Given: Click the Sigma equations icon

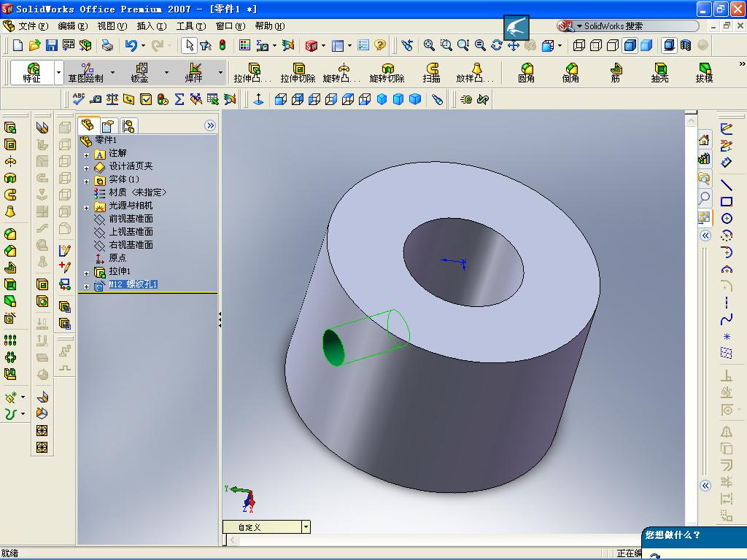Looking at the screenshot, I should pyautogui.click(x=179, y=99).
